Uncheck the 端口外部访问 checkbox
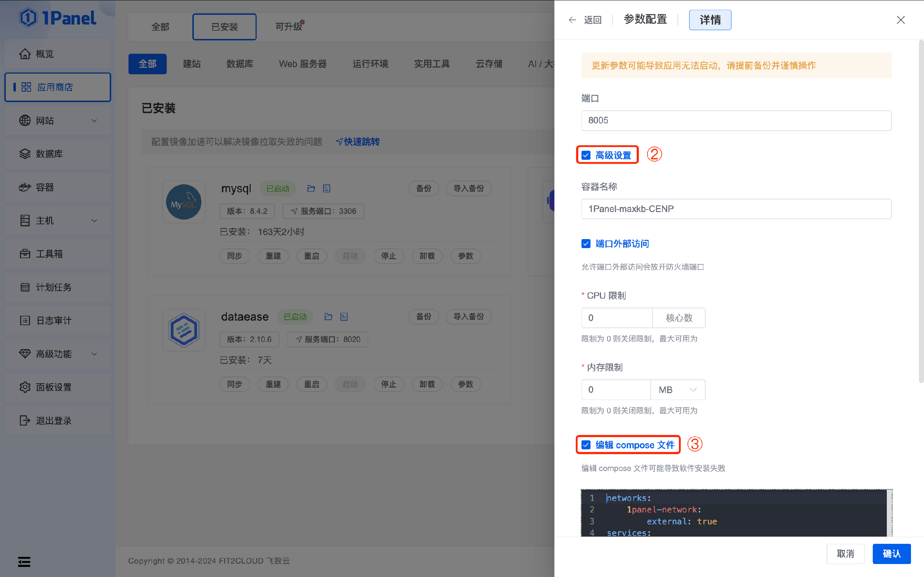924x577 pixels. tap(586, 243)
